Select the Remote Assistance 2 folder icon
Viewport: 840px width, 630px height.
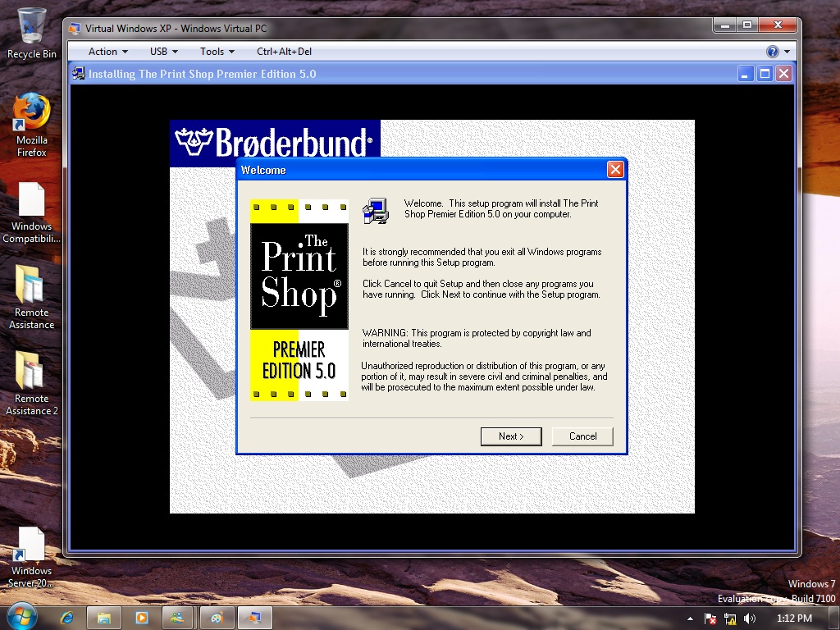(x=31, y=383)
